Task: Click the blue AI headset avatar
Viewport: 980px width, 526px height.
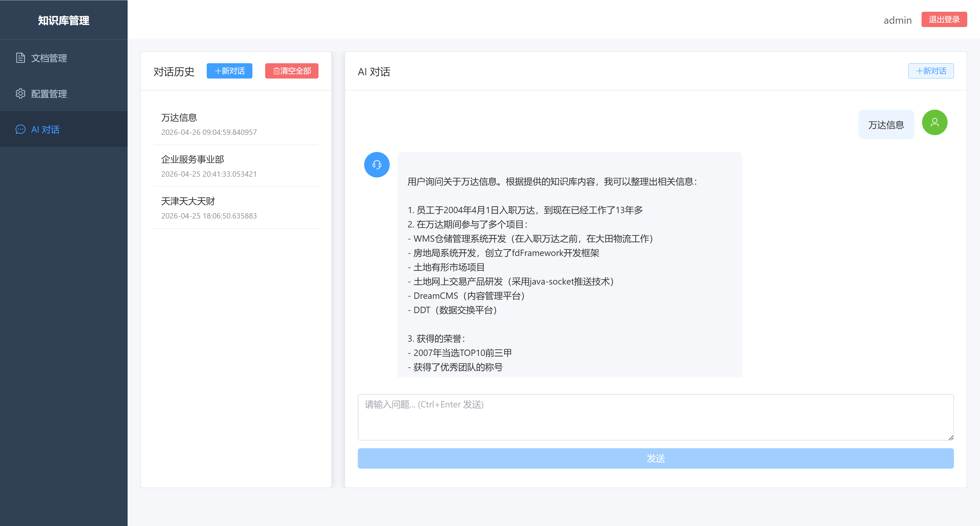Action: tap(377, 164)
